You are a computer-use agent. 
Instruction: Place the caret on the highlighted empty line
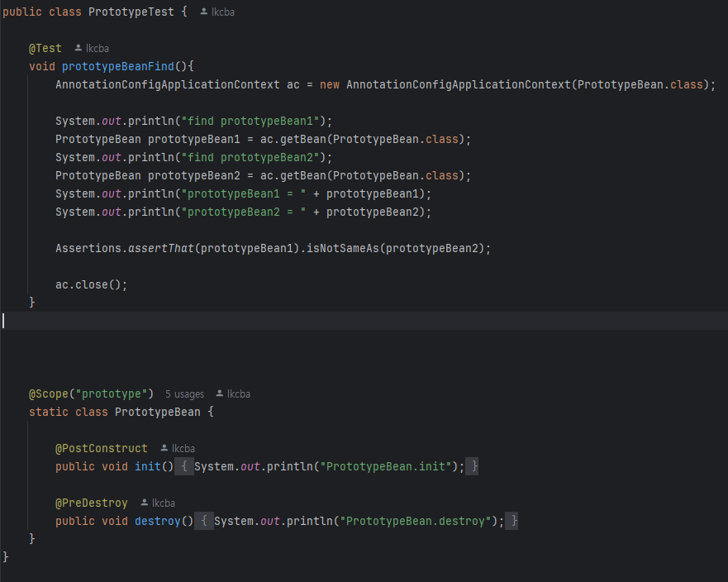click(364, 321)
